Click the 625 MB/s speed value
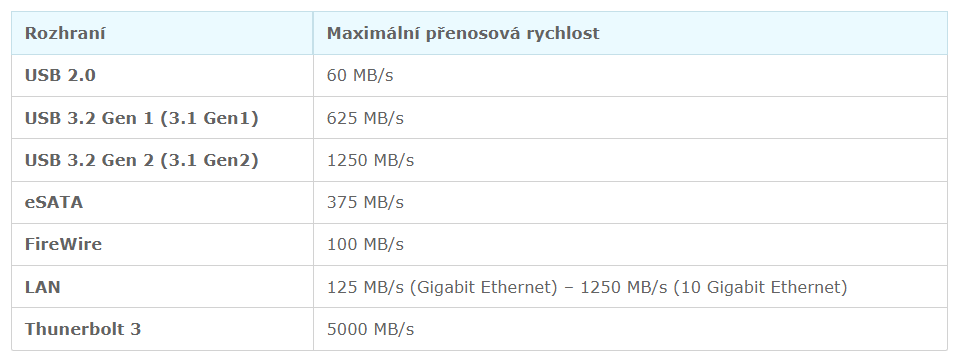 pos(365,118)
